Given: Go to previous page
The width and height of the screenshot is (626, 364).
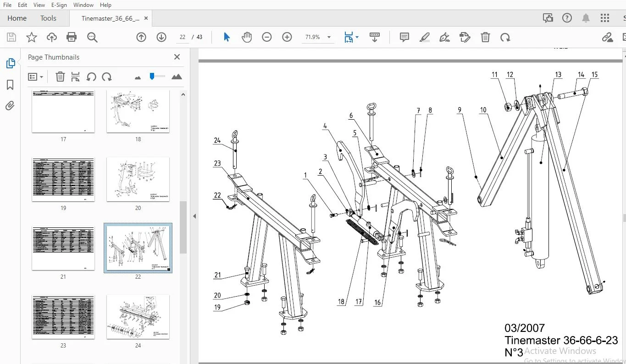Looking at the screenshot, I should click(x=141, y=37).
